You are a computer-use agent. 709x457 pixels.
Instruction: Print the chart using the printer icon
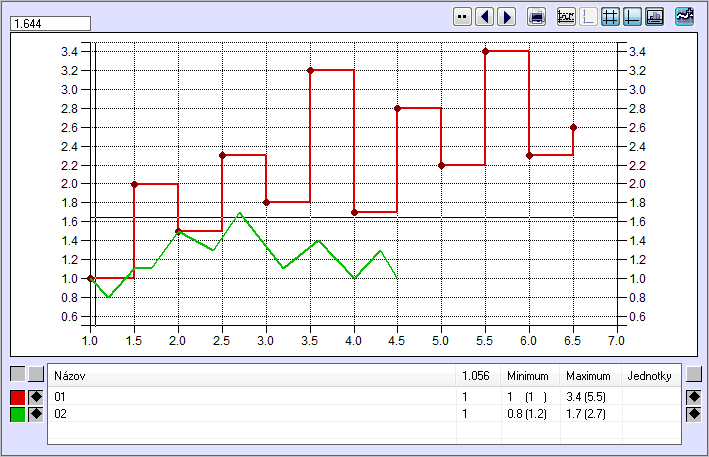click(537, 16)
